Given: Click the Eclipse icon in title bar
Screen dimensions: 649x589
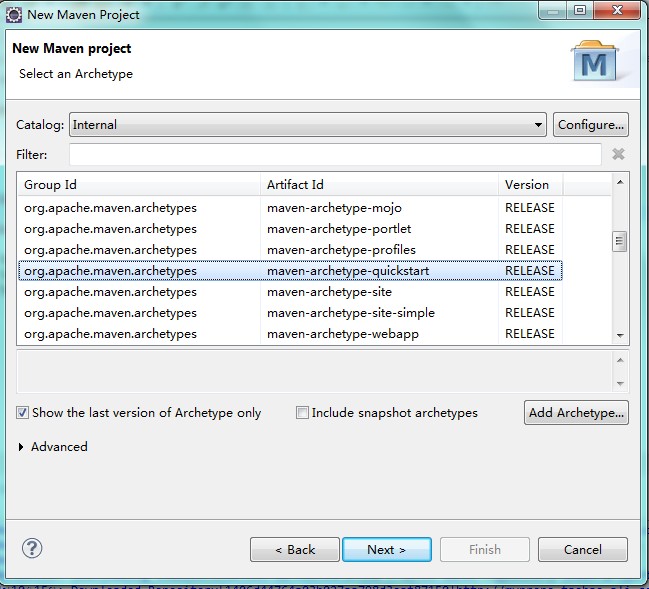Looking at the screenshot, I should click(x=14, y=15).
